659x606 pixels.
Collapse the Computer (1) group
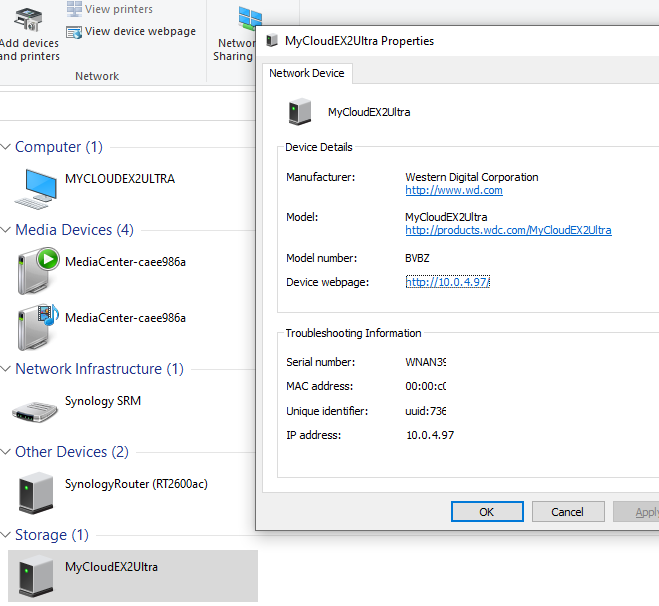[x=5, y=147]
